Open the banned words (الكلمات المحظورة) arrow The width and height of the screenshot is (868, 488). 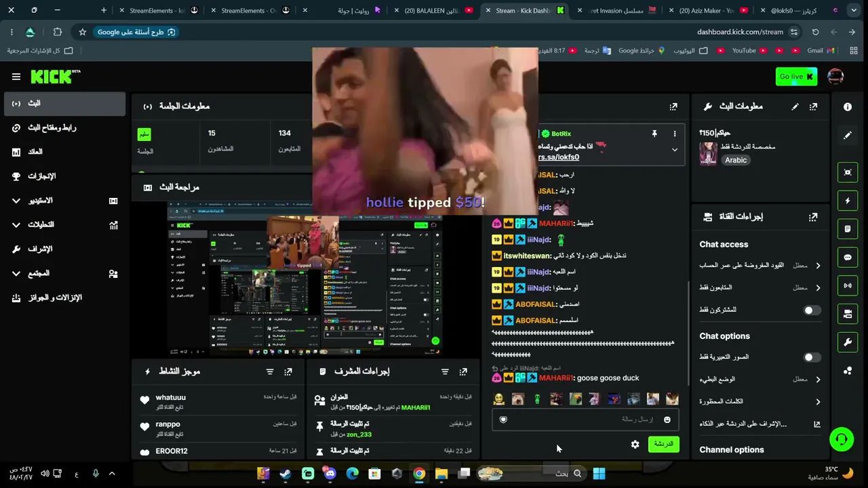818,402
